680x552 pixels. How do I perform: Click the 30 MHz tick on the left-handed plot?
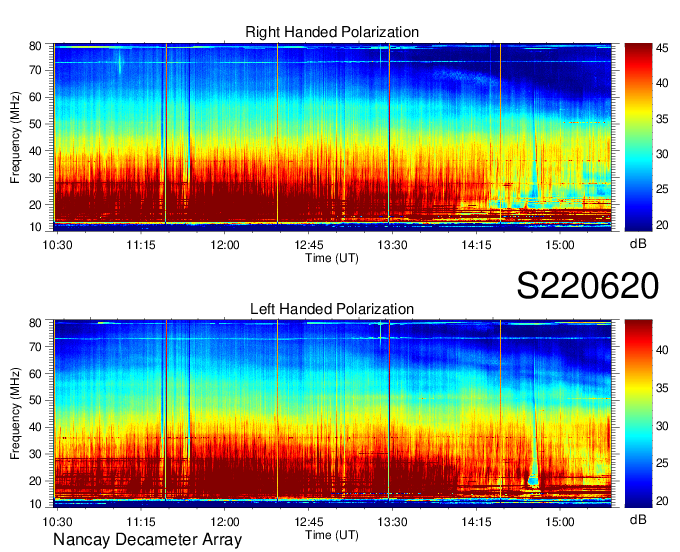point(35,454)
